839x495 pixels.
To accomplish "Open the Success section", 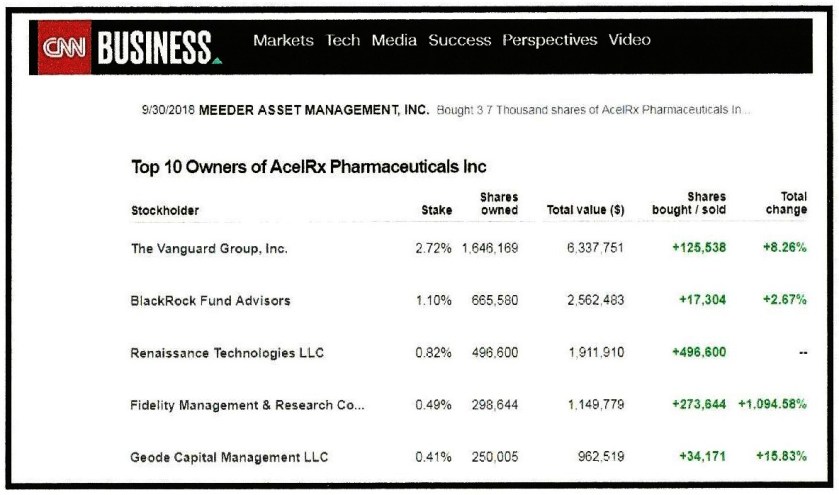I will (460, 41).
